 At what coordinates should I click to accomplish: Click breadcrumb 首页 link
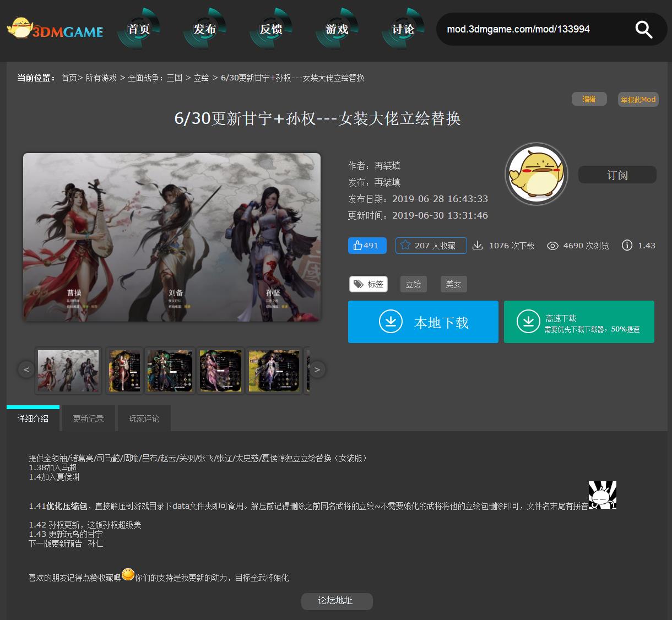coord(69,78)
